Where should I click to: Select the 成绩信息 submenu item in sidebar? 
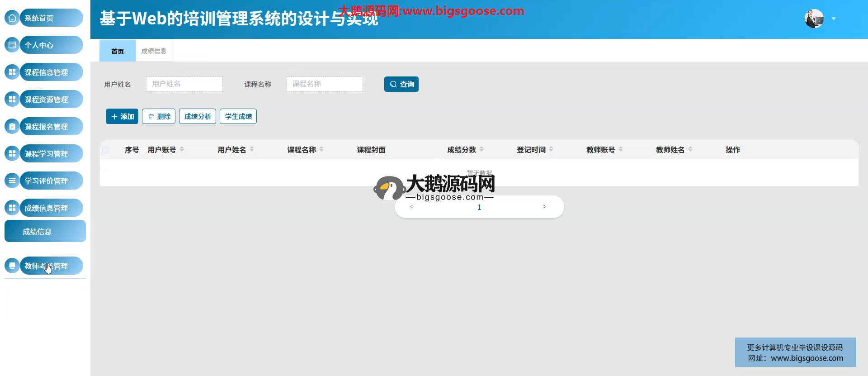pos(45,231)
